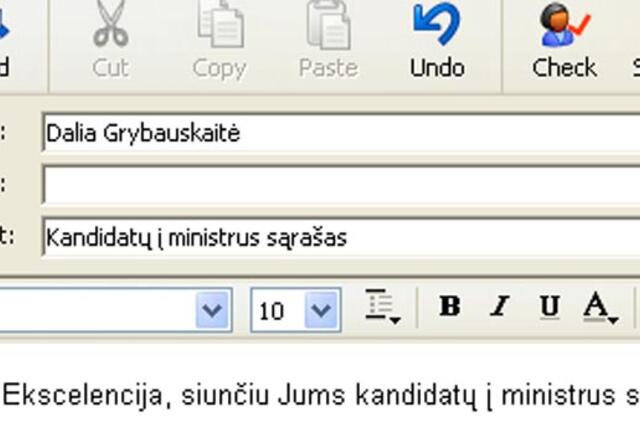
Task: Click the Paste clipboard icon
Action: (x=329, y=24)
